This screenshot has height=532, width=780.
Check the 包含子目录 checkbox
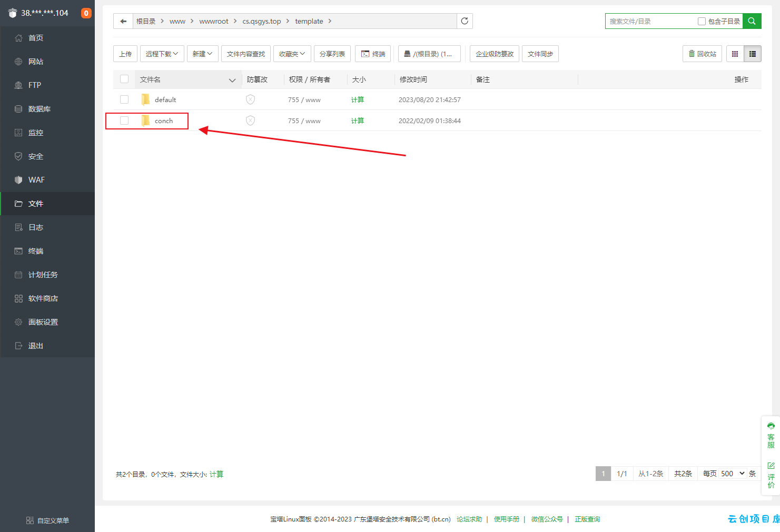(x=702, y=21)
